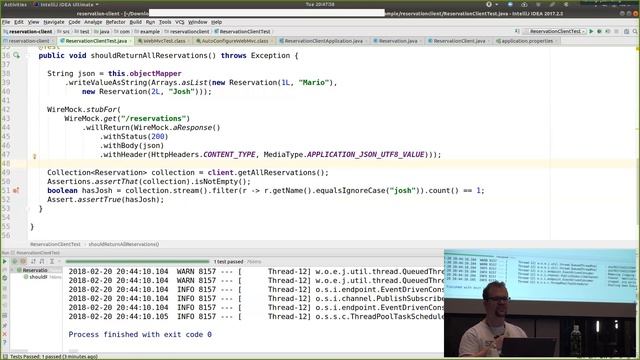Switch to the ReservationClient.java tab

[459, 41]
